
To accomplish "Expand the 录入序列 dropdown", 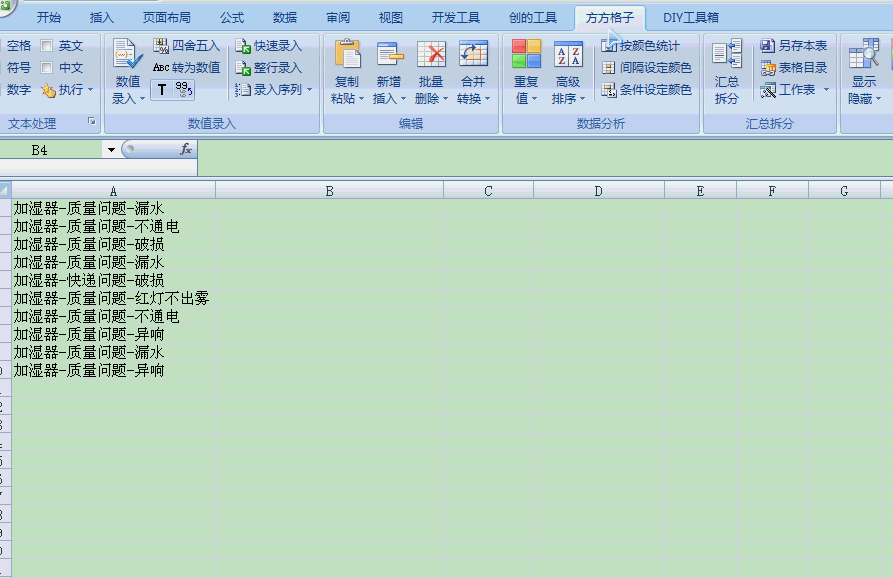I will tap(309, 90).
